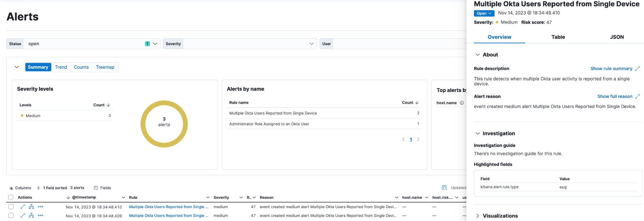Switch to the Counts view

[x=81, y=67]
